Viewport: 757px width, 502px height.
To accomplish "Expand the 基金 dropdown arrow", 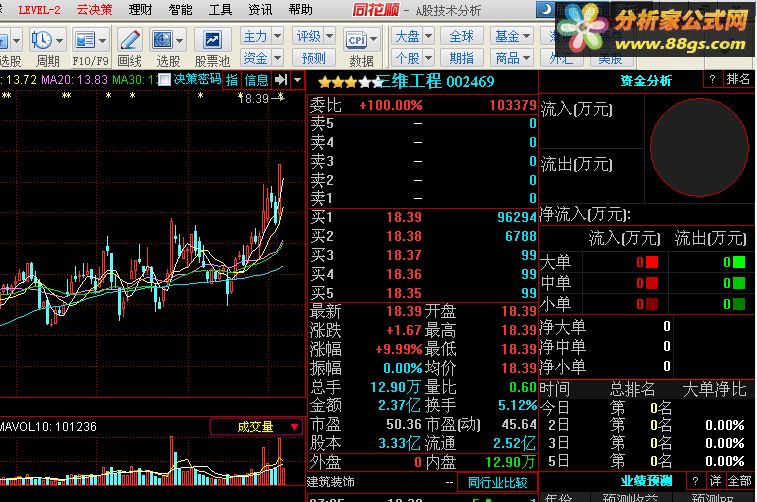I will [526, 36].
